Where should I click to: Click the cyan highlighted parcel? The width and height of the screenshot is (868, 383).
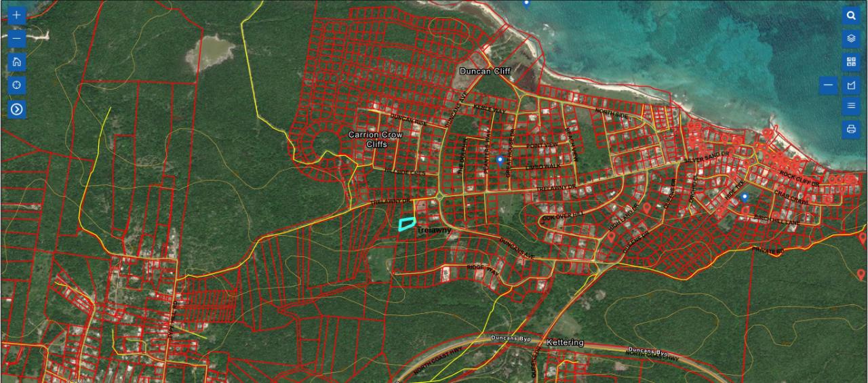tap(406, 224)
